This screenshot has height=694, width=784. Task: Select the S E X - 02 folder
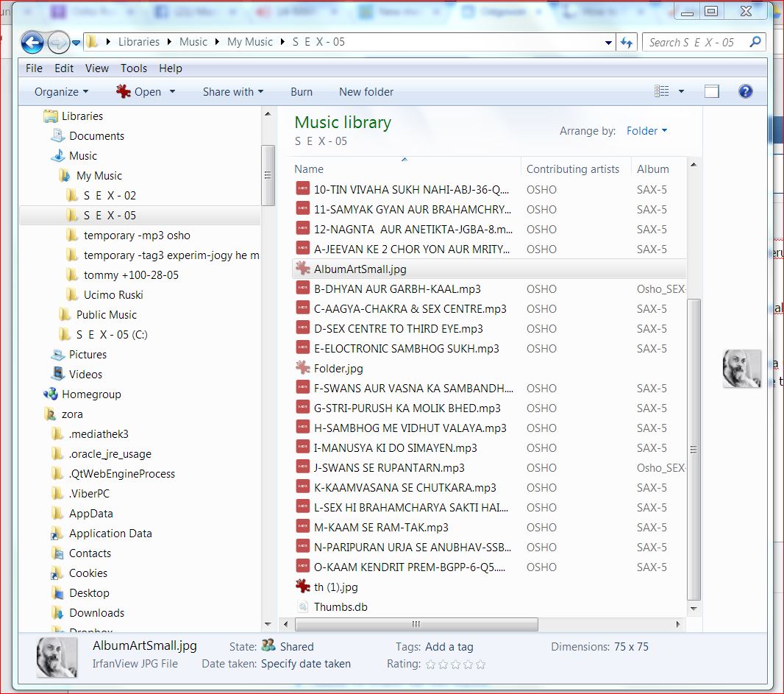(110, 196)
